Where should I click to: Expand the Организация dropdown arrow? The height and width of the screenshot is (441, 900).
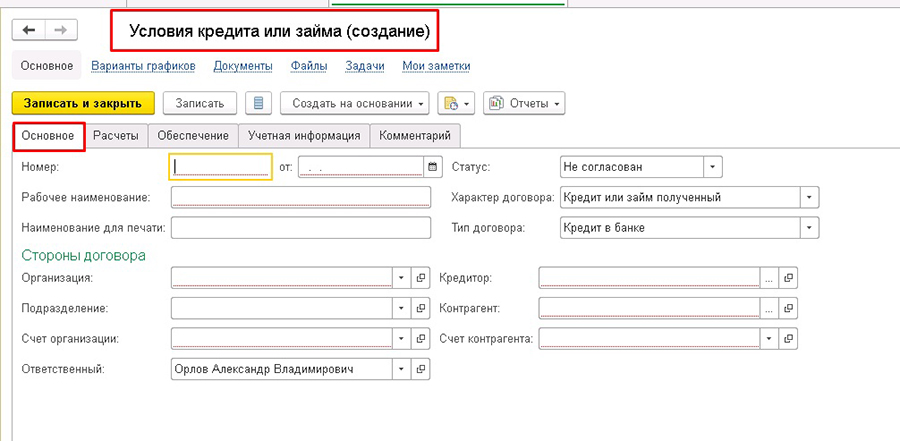click(402, 278)
